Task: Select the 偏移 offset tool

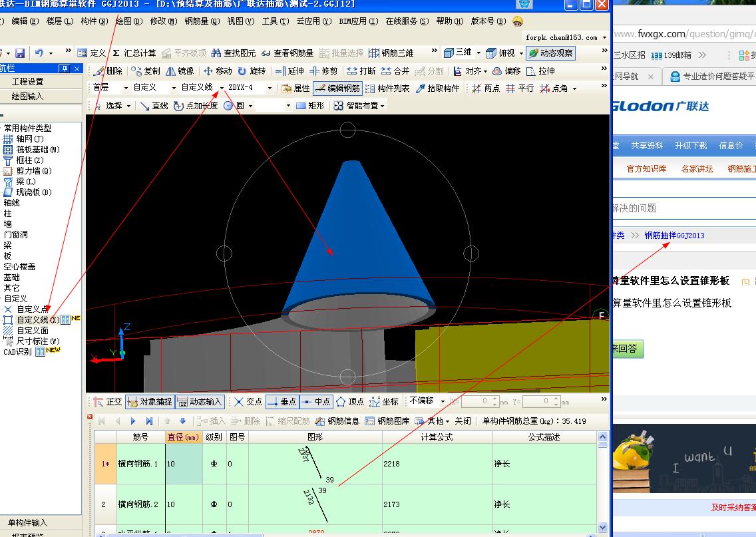Action: click(x=506, y=71)
